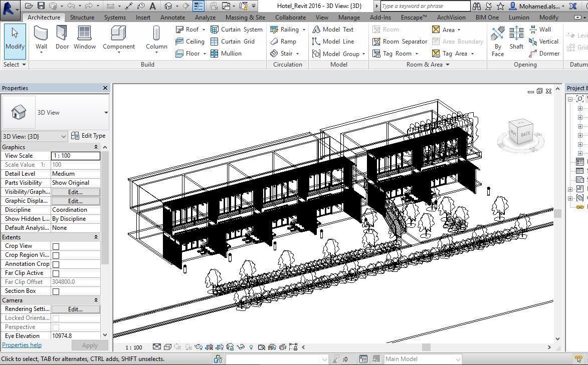Screen dimensions: 588x365
Task: Choose the Curtain Grid tool
Action: click(233, 42)
